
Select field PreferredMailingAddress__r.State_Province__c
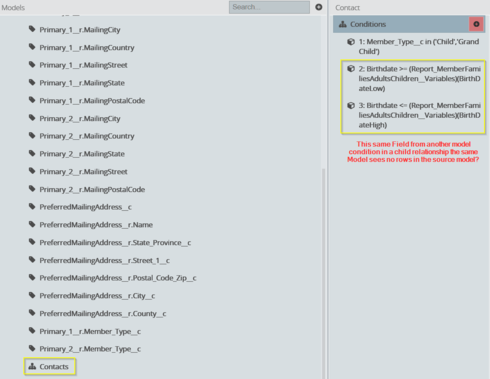[115, 242]
